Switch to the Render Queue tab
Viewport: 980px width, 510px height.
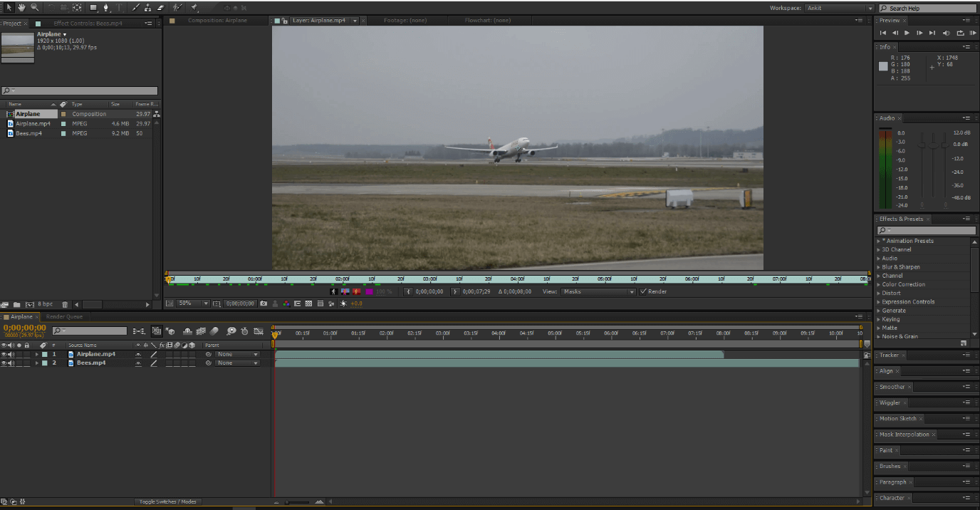(x=64, y=316)
